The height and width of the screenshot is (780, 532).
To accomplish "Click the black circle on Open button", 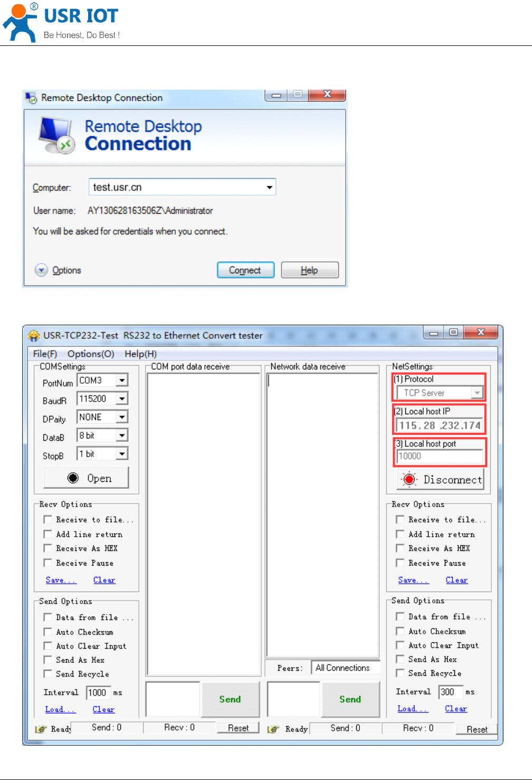I will [73, 478].
